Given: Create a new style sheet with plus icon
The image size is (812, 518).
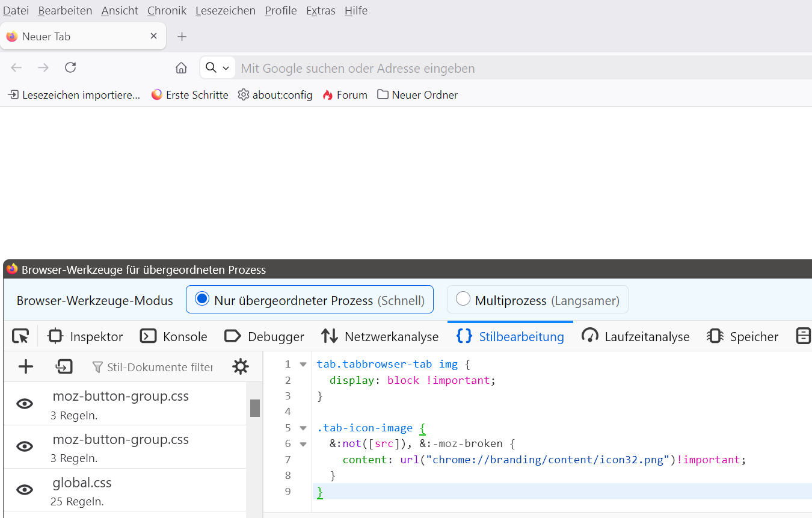Looking at the screenshot, I should pyautogui.click(x=26, y=366).
